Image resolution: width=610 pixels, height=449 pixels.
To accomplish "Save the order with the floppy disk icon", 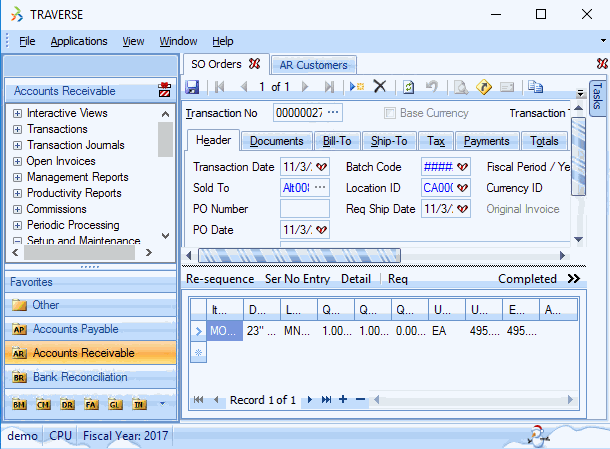I will point(192,87).
